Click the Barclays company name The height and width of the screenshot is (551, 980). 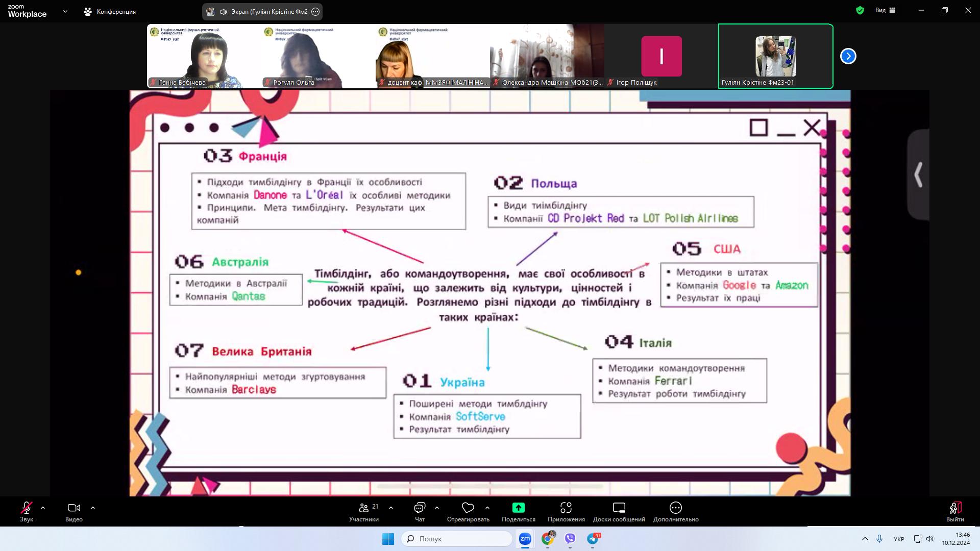point(254,389)
